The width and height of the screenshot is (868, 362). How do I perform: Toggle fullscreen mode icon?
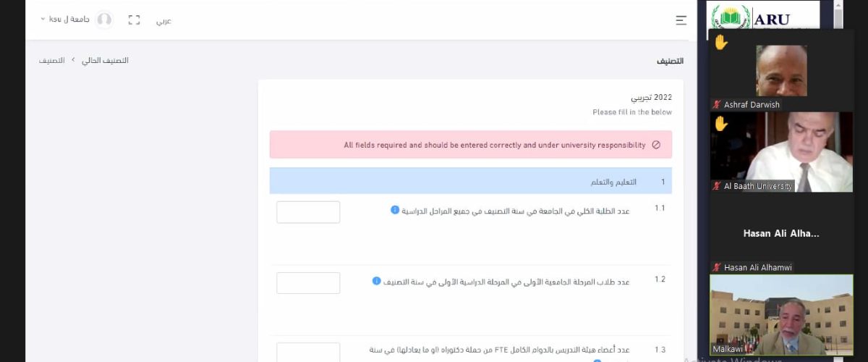coord(134,20)
